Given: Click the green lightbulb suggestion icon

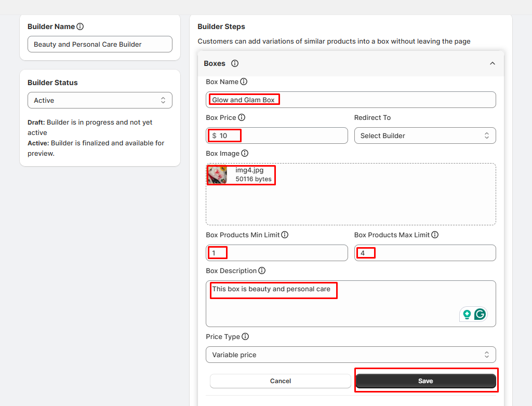Looking at the screenshot, I should [467, 314].
